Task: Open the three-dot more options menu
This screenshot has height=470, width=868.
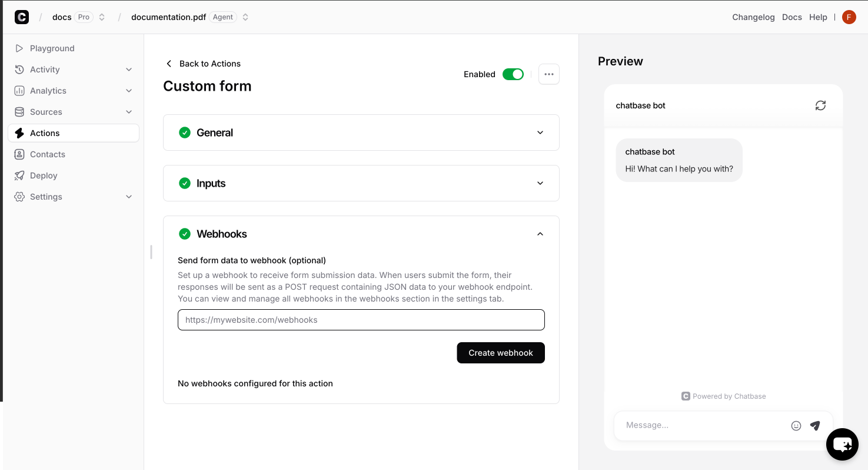Action: pos(549,74)
